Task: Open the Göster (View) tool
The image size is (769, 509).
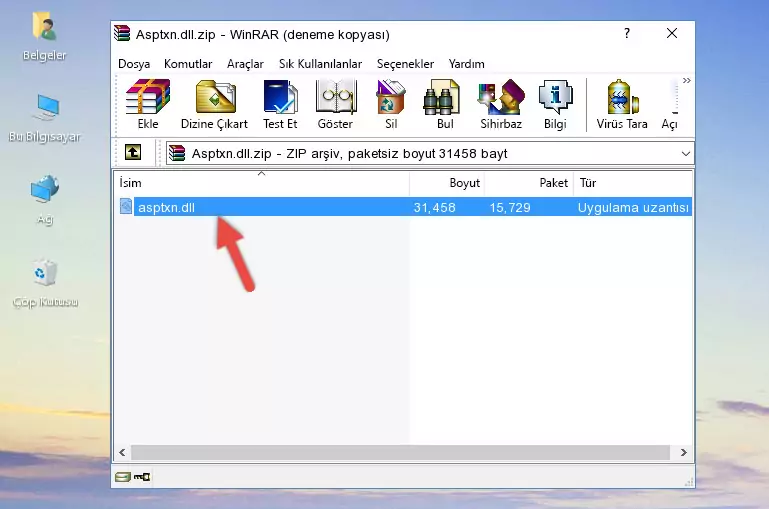Action: (x=335, y=104)
